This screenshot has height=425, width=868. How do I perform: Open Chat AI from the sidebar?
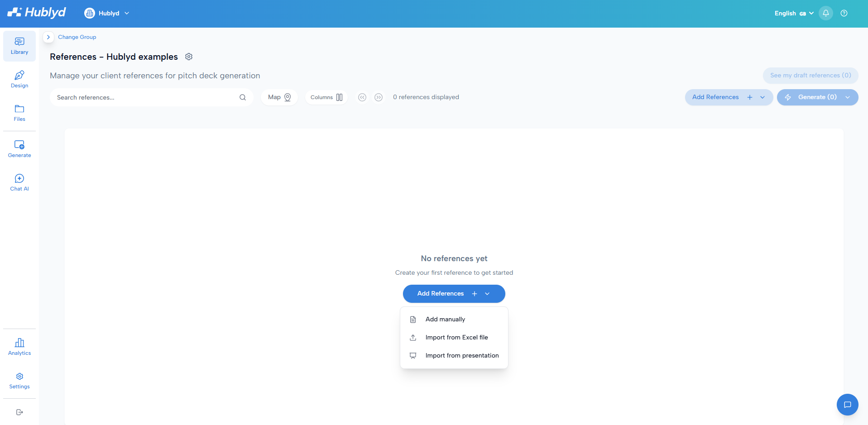[19, 183]
